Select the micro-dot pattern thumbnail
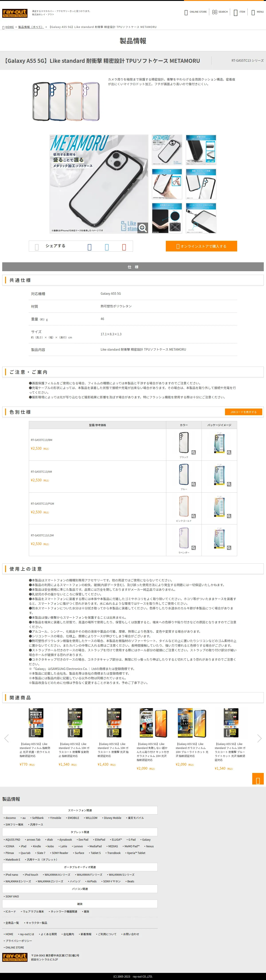 (167, 218)
